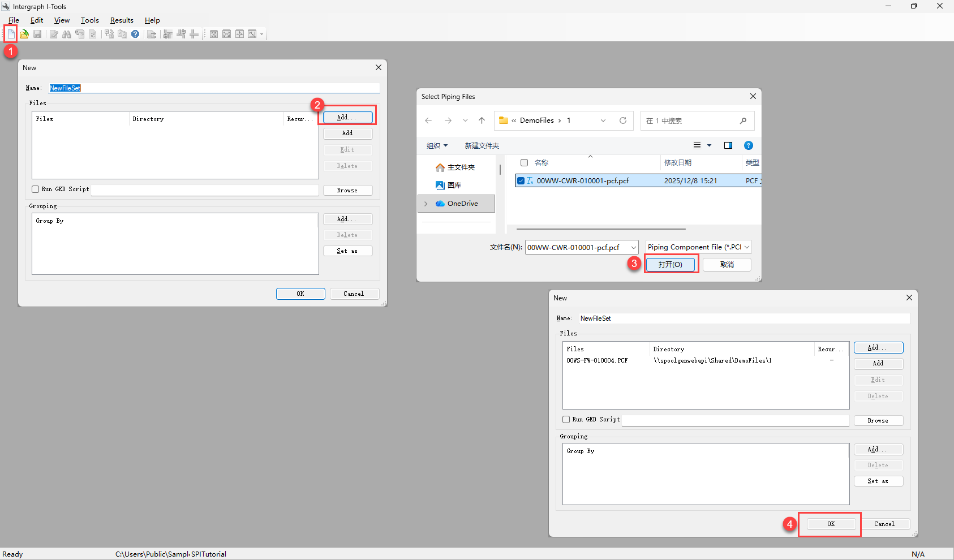Enable Run GED Script checkbox in left New dialog

pos(36,189)
